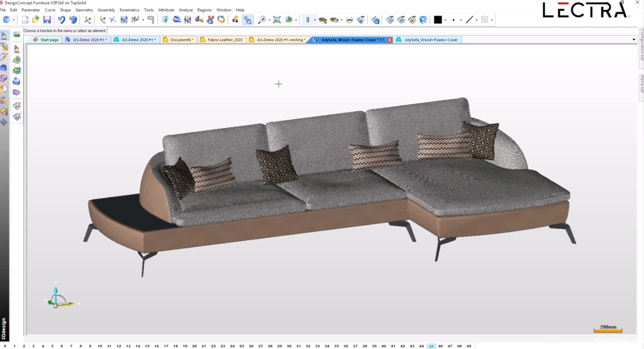
Task: Open the Assembly menu
Action: click(106, 10)
